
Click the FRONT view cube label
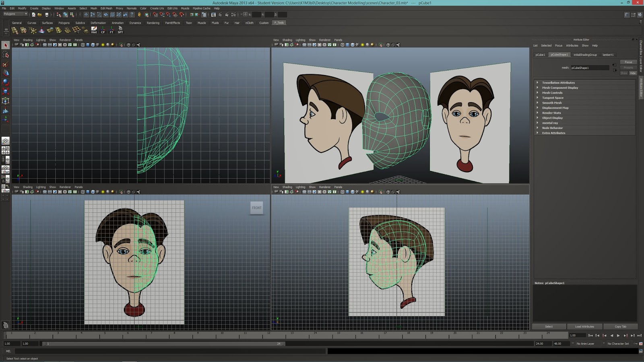pyautogui.click(x=257, y=208)
